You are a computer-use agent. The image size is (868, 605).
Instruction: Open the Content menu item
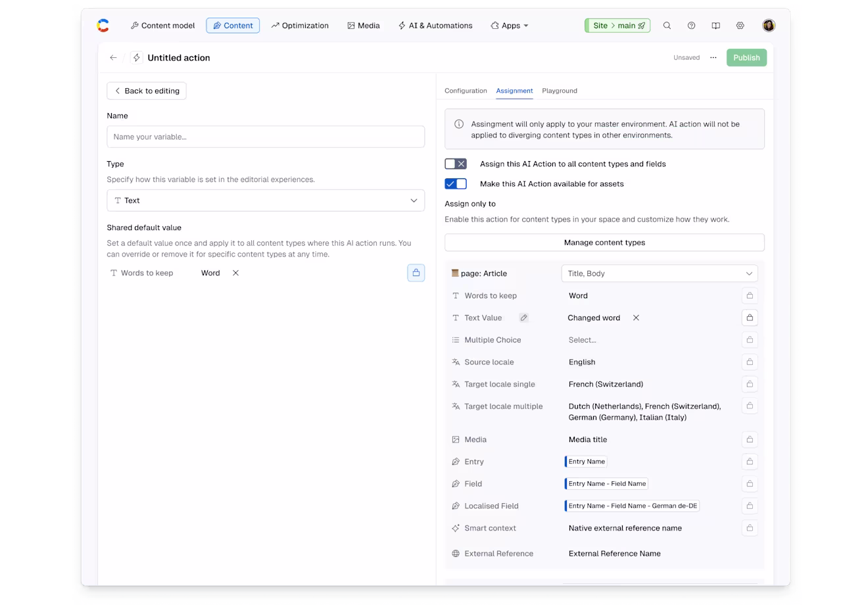(x=233, y=26)
